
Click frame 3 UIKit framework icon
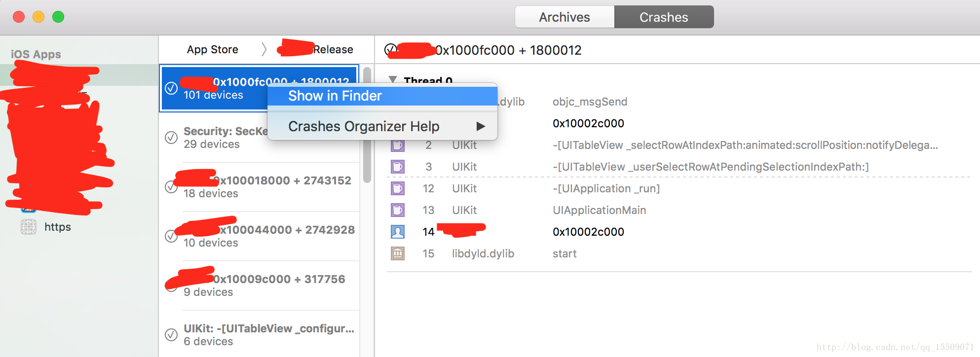[x=398, y=167]
